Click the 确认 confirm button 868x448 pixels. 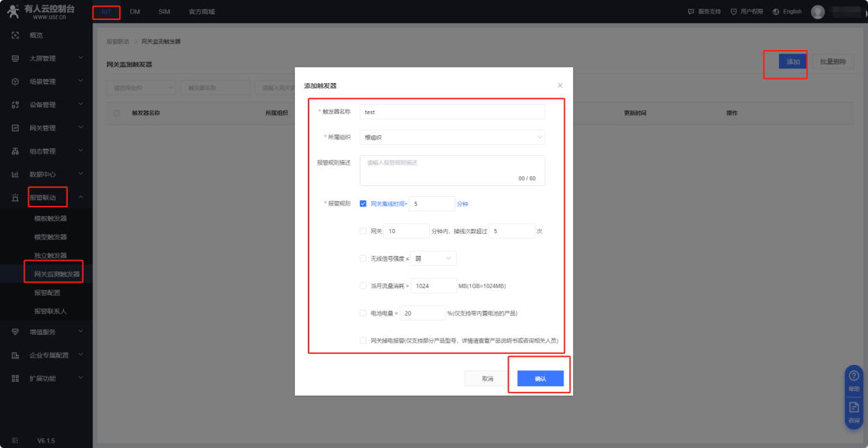pos(540,379)
